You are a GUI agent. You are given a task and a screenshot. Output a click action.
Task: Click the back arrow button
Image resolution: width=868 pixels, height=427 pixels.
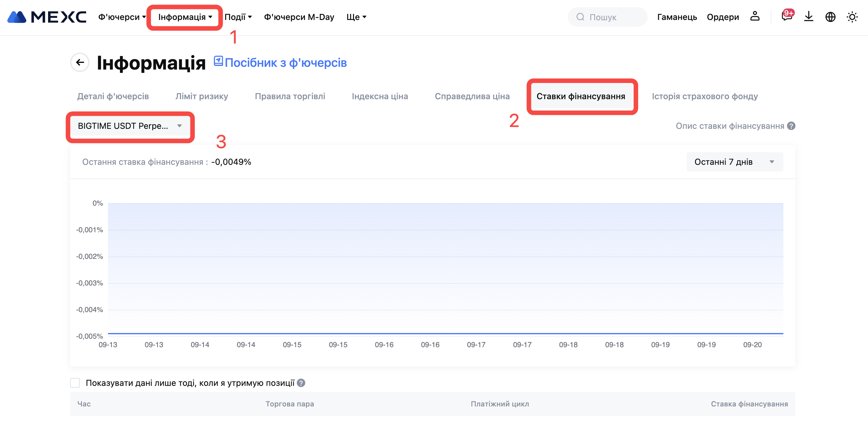tap(80, 62)
